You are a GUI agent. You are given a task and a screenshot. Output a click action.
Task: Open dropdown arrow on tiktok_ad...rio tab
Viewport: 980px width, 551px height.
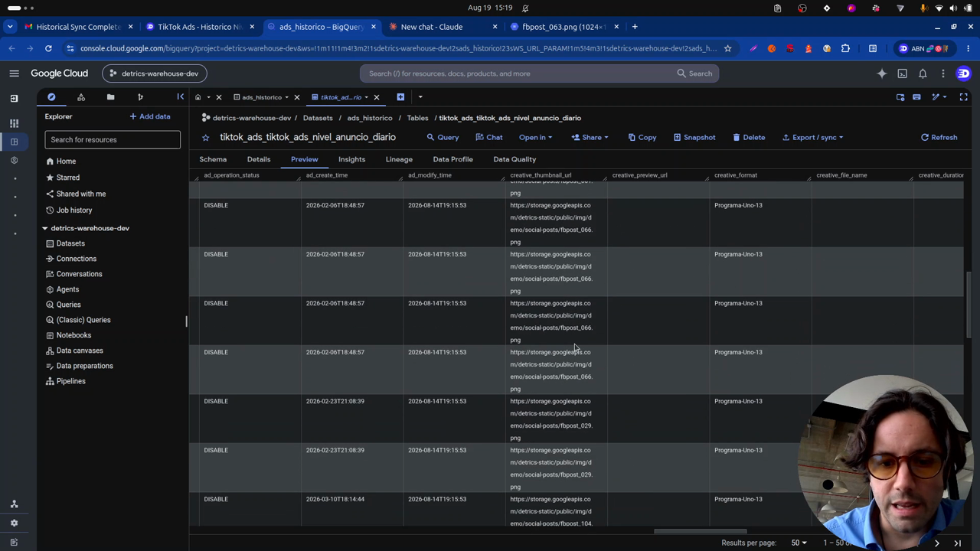tap(366, 97)
